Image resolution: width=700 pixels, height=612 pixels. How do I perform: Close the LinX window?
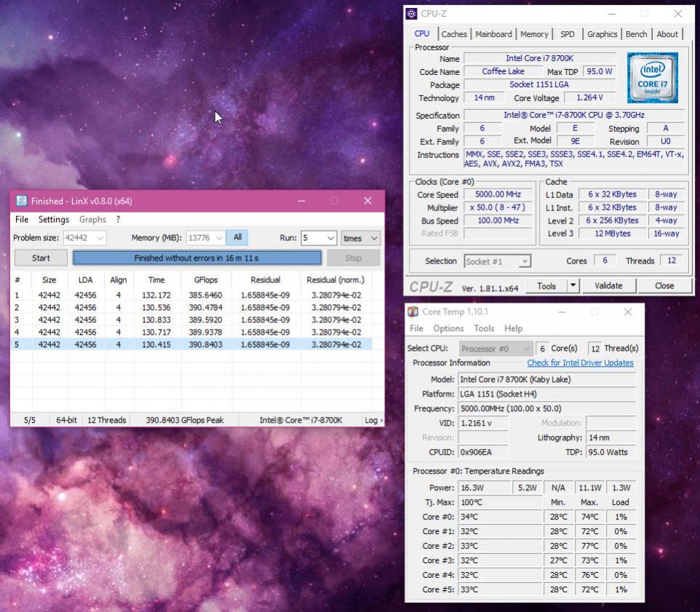tap(367, 201)
